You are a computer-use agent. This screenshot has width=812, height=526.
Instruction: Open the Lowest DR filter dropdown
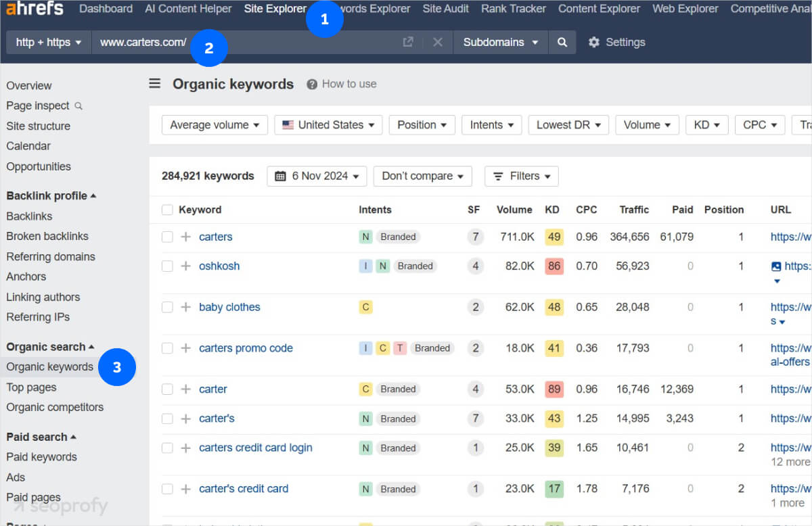[568, 125]
